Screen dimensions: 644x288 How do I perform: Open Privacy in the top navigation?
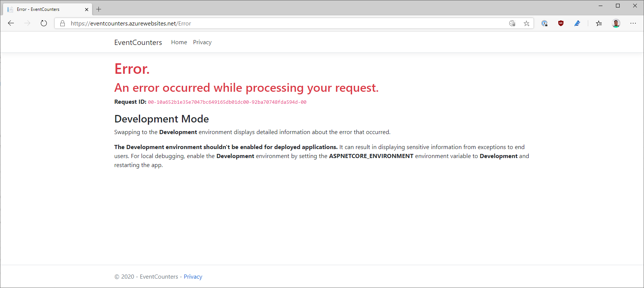[x=202, y=42]
